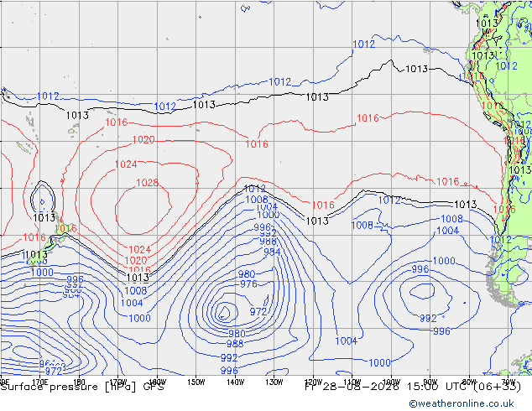Click the 1028 hPa high-pressure center label
Image resolution: width=532 pixels, height=411 pixels.
[147, 183]
